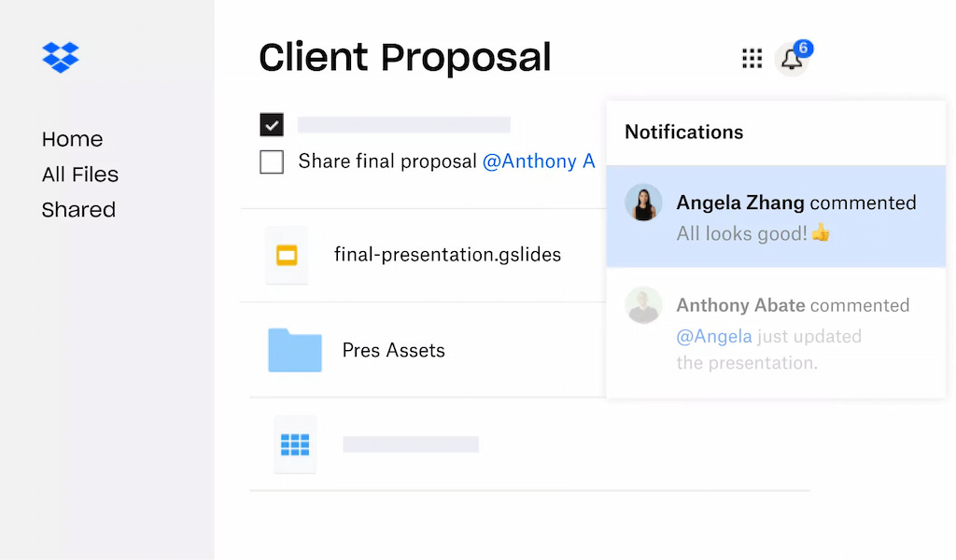The image size is (956, 560).
Task: Click the @Anthony A mention link
Action: coord(540,161)
